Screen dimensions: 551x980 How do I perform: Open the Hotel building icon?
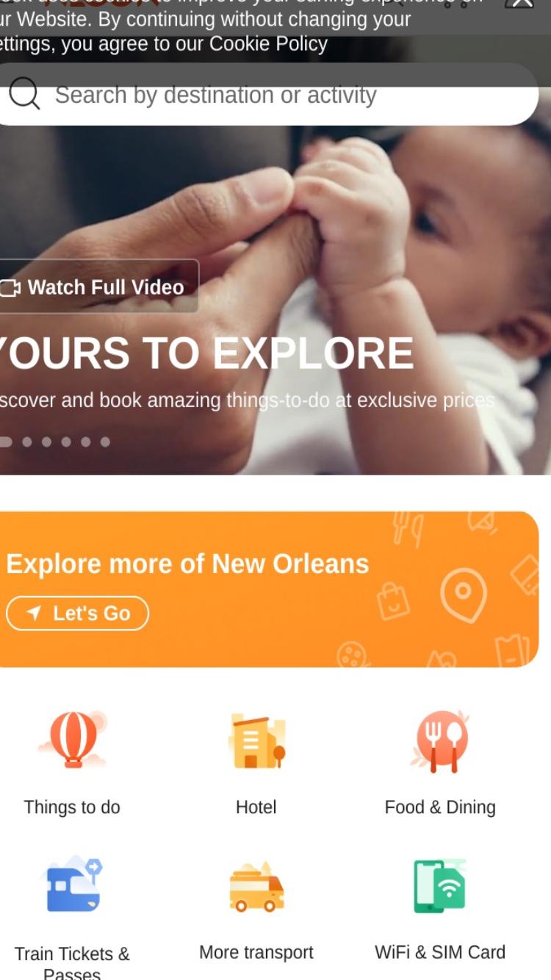pyautogui.click(x=256, y=741)
